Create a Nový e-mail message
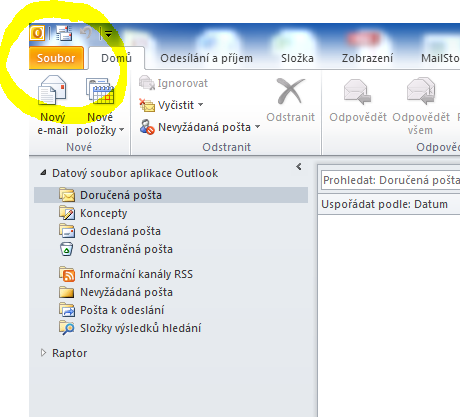Viewport: 460px width, 417px height. point(52,105)
